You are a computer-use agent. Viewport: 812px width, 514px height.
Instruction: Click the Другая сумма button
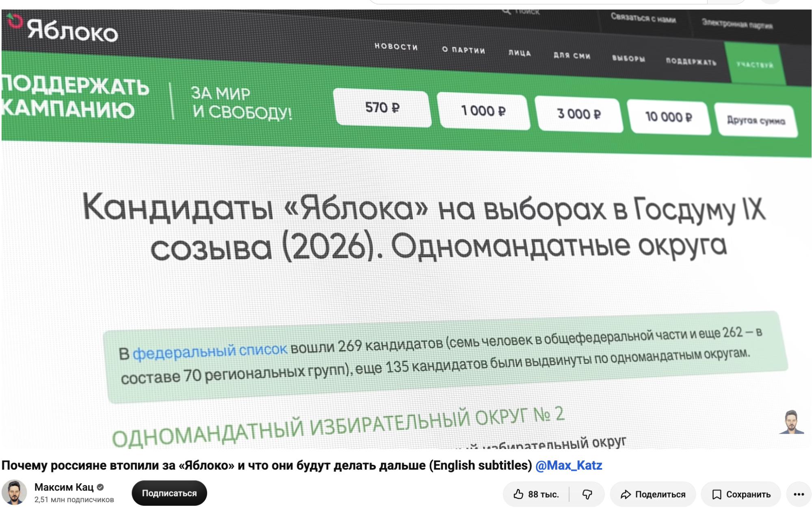(x=756, y=120)
